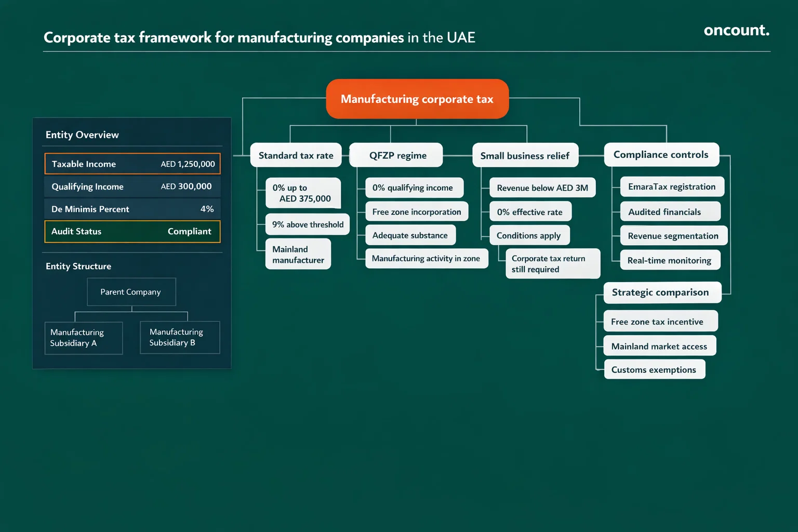Click the Free zone incorporation label

pos(416,211)
